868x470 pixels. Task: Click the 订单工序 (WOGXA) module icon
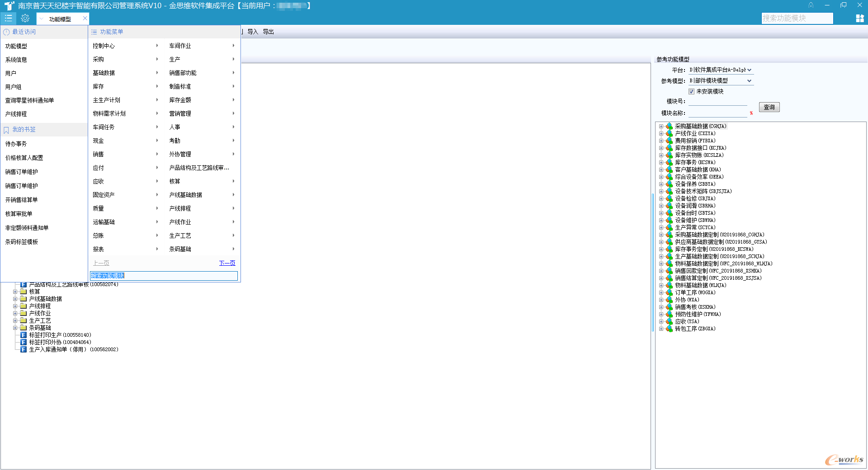pos(669,292)
